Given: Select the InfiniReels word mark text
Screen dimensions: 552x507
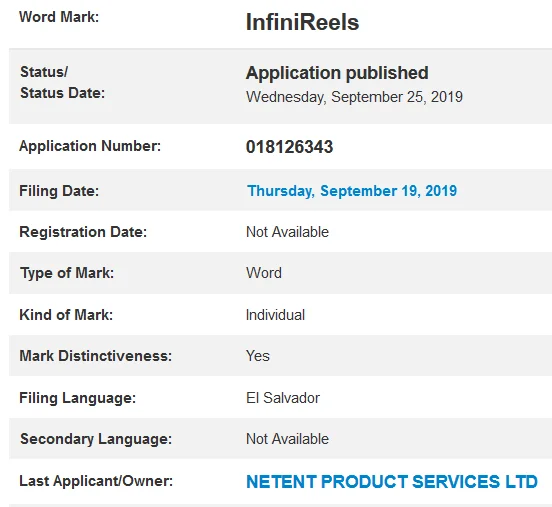Looking at the screenshot, I should 302,22.
